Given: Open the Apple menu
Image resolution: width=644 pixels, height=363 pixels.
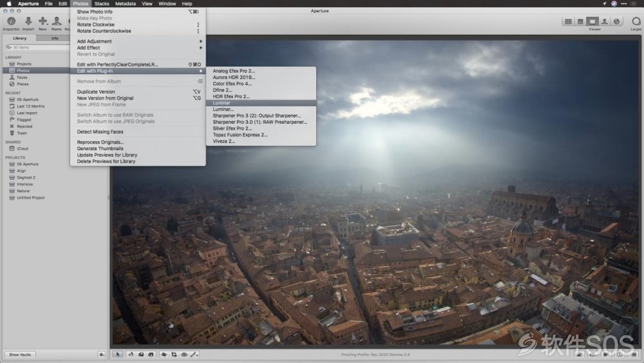Looking at the screenshot, I should 8,4.
